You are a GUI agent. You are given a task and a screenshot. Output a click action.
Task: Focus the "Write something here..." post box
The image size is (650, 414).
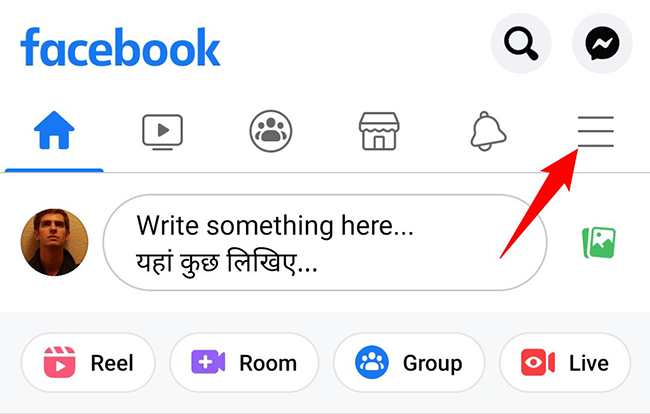[x=325, y=242]
